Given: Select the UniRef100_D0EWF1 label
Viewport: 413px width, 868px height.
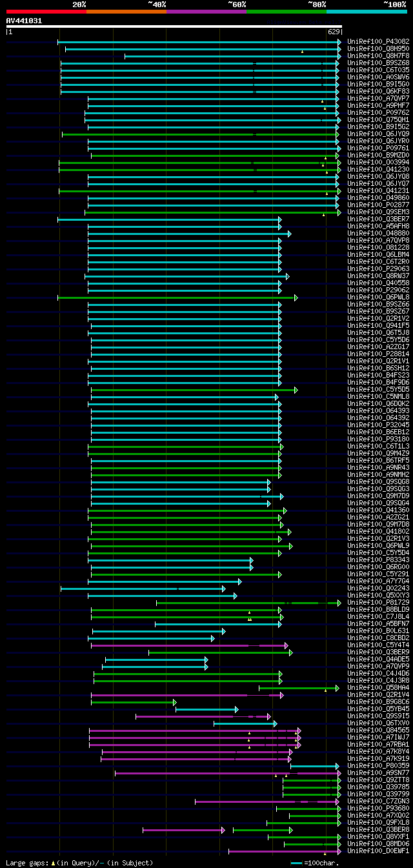Looking at the screenshot, I should coord(377,851).
